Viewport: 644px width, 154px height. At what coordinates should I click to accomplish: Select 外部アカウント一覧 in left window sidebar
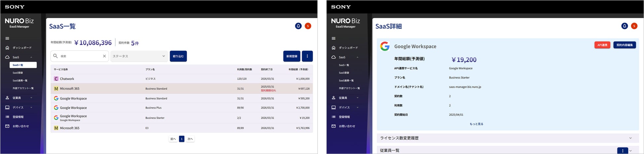click(x=23, y=88)
